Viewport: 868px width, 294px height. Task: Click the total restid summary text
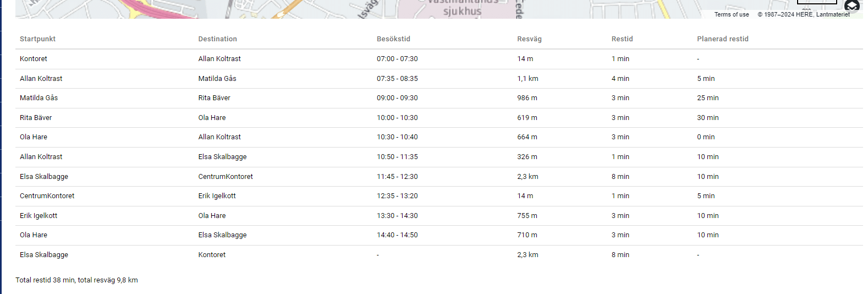(76, 280)
